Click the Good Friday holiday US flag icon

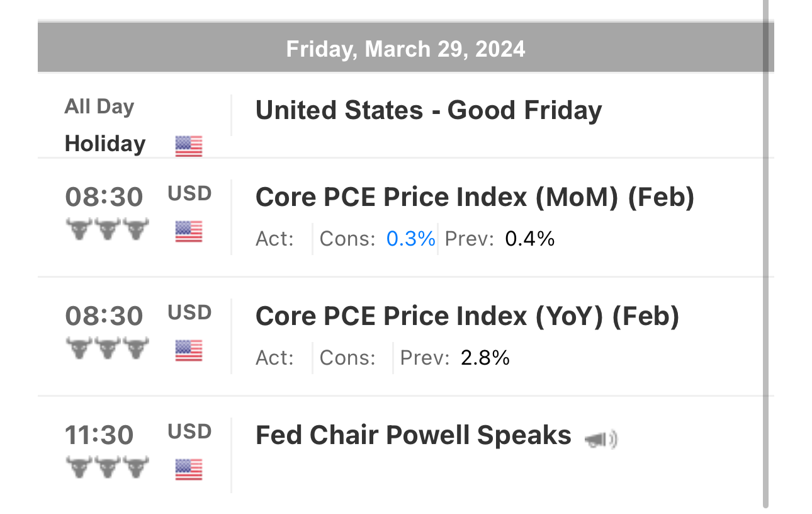(189, 146)
